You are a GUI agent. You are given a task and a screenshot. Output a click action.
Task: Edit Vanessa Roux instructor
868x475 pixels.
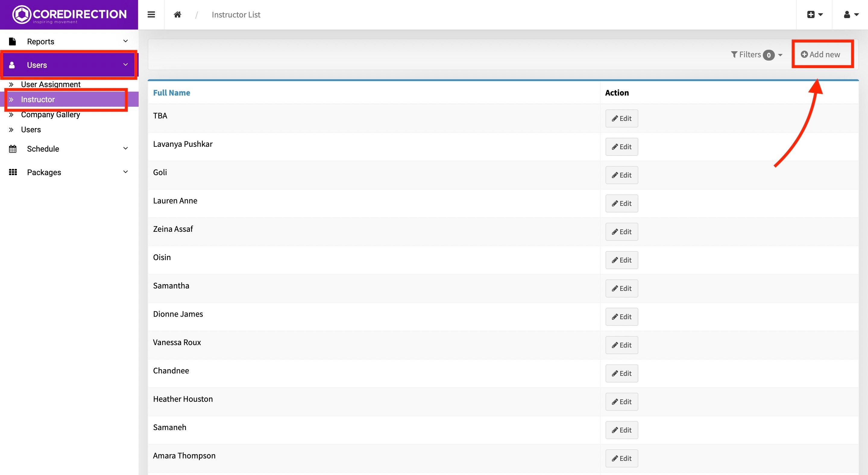tap(622, 344)
